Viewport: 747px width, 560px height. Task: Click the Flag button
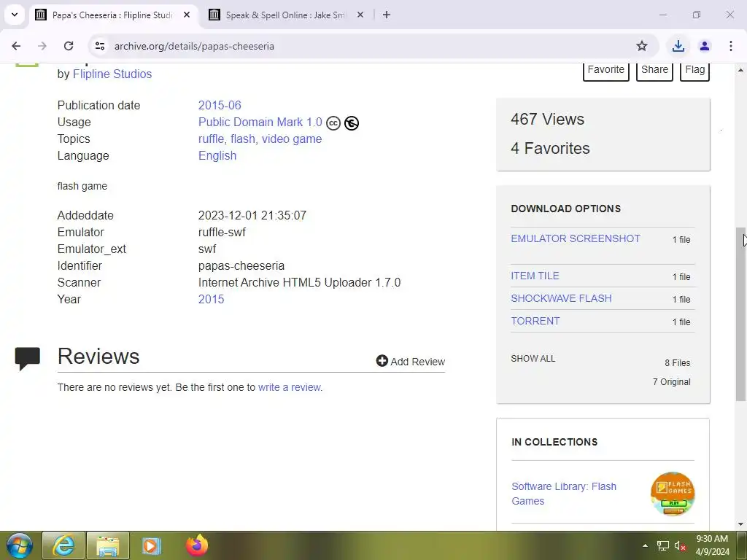(694, 69)
